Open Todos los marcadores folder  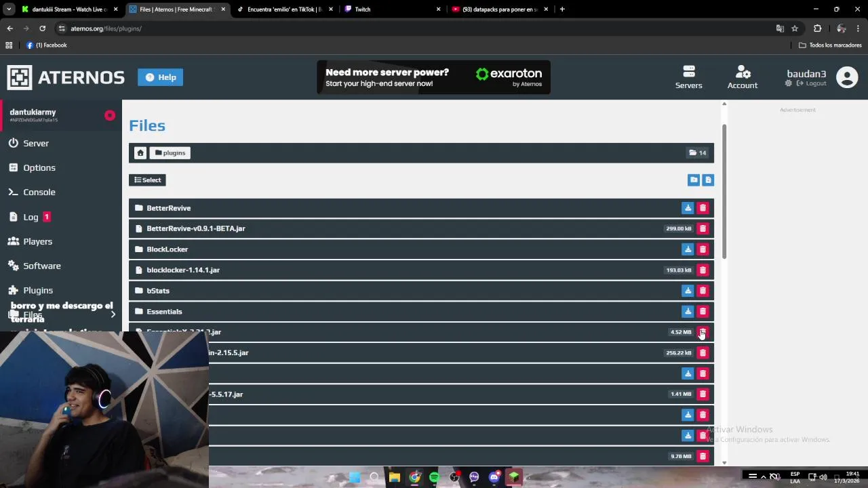tap(830, 45)
